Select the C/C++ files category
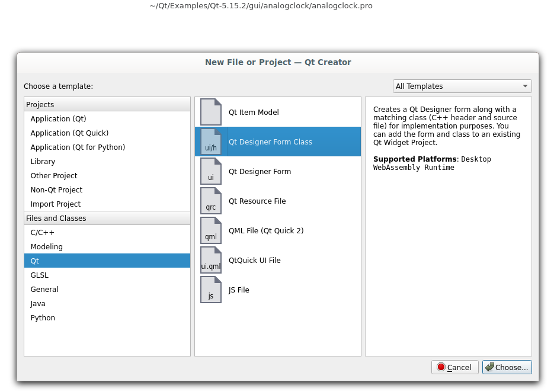The width and height of the screenshot is (554, 392). coord(107,232)
